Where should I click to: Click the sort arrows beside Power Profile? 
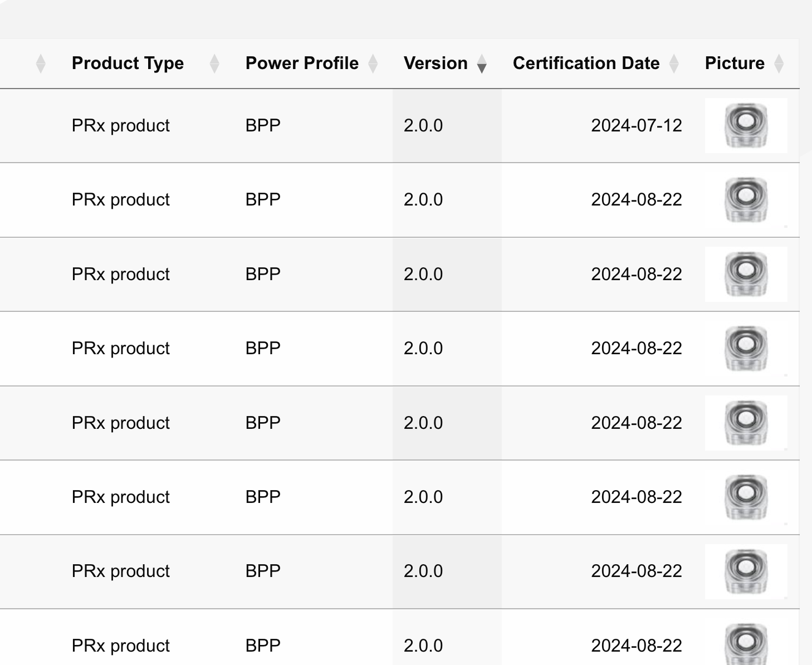(373, 64)
